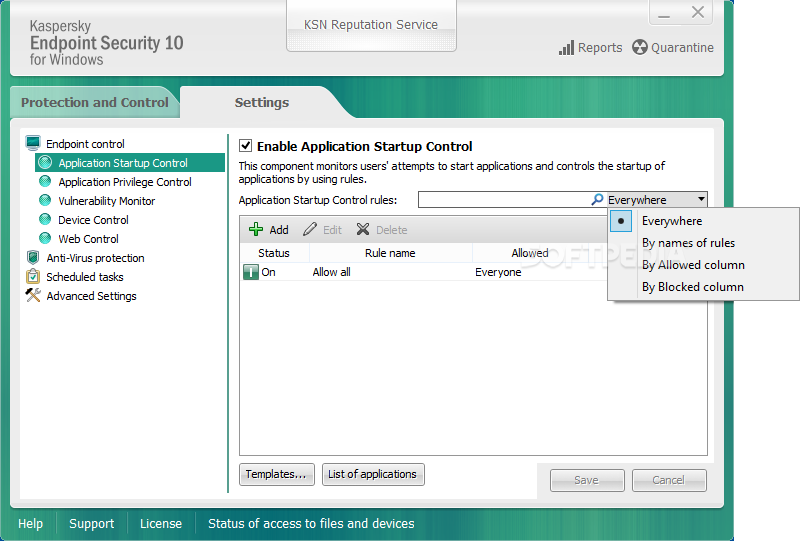Click the Anti-Virus protection shield icon
Viewport: 800px width, 541px height.
pyautogui.click(x=33, y=257)
